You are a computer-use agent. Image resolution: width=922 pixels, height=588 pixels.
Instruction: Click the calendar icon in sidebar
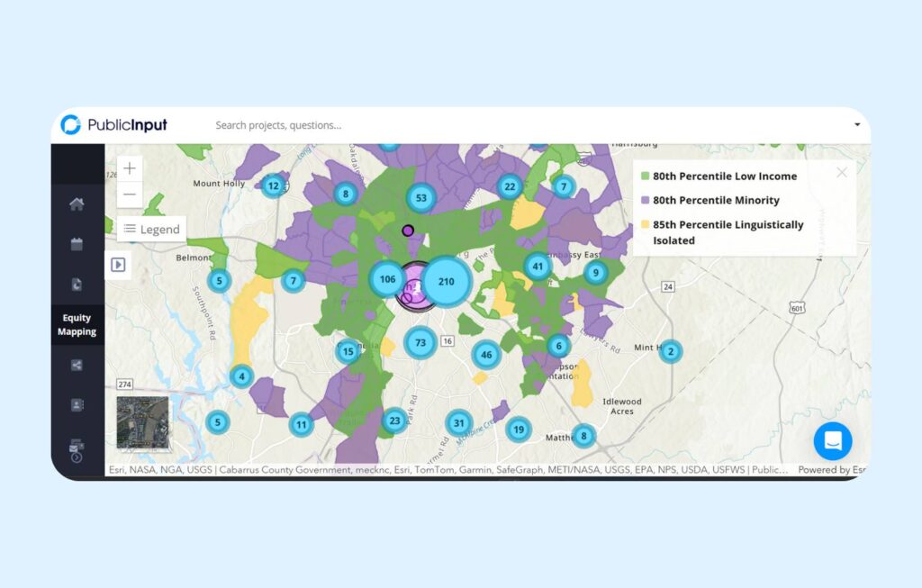coord(77,244)
